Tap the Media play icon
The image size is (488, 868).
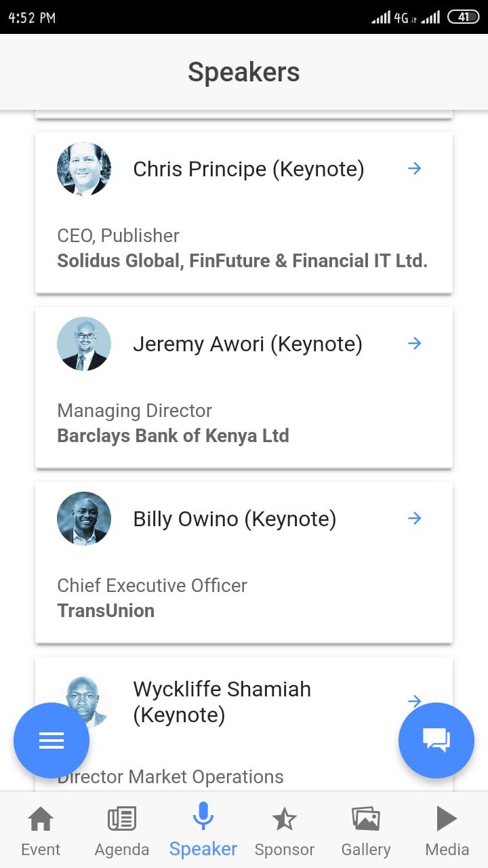pyautogui.click(x=447, y=818)
